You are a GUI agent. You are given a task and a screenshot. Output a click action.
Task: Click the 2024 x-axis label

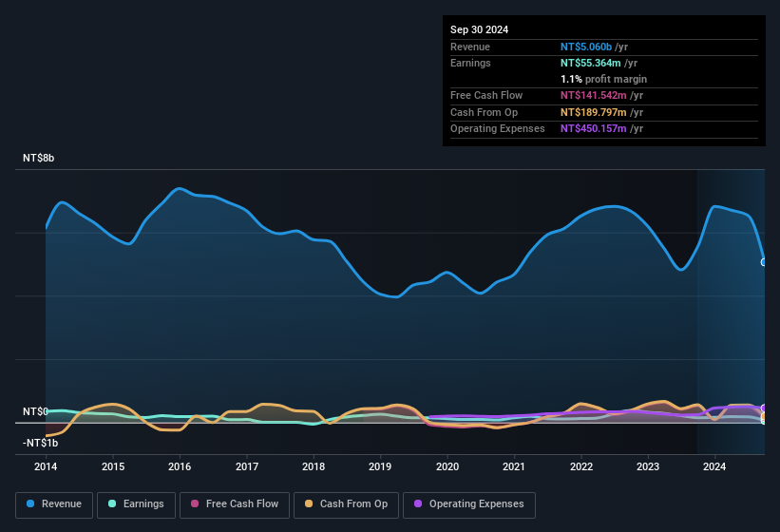(x=714, y=466)
